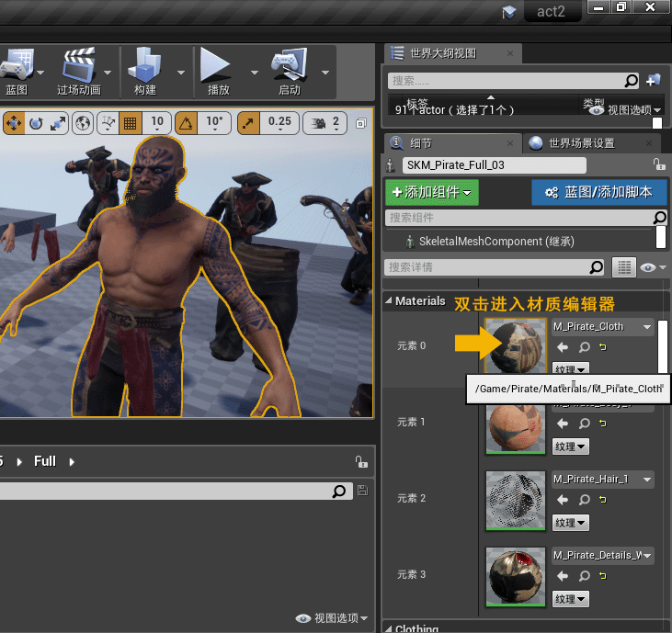This screenshot has width=672, height=633.
Task: Open M_Pirate_Details material dropdown
Action: [602, 556]
